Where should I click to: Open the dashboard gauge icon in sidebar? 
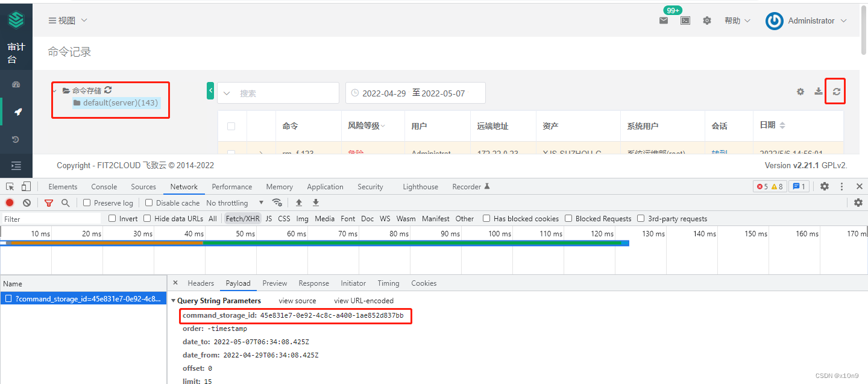16,84
